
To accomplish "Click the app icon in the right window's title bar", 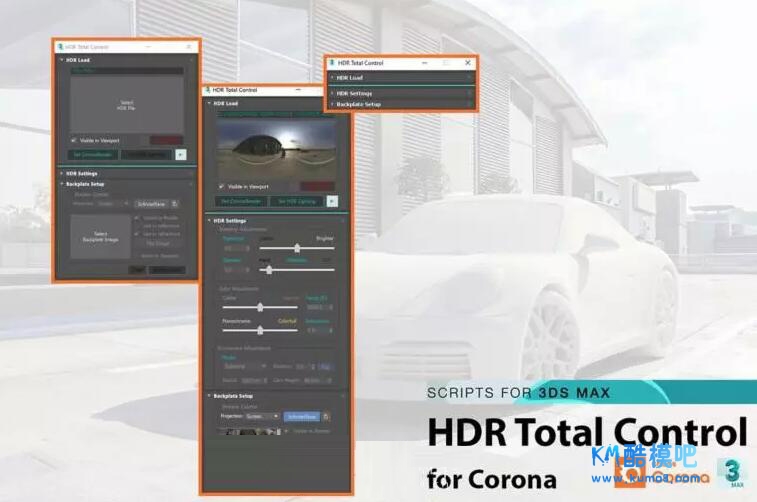I will point(332,63).
